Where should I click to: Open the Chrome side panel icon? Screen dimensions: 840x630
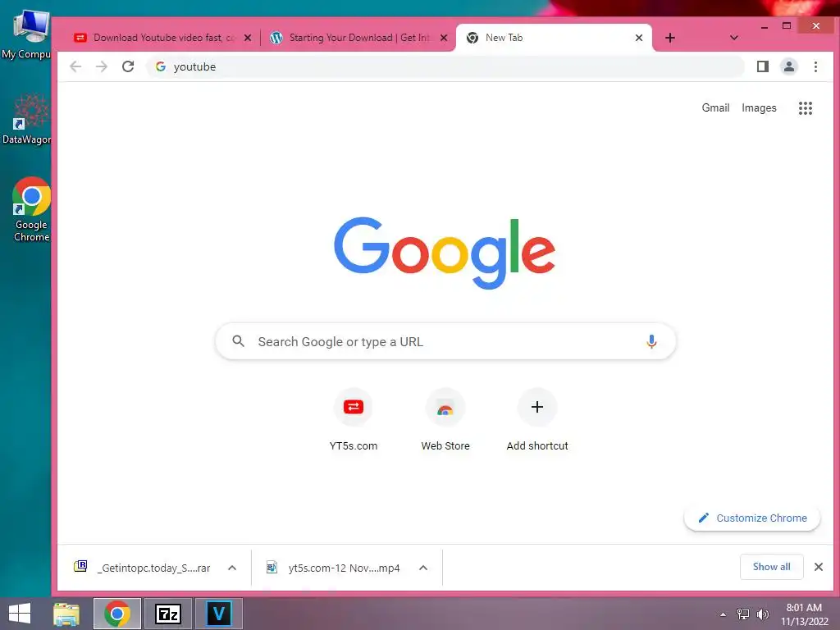pos(762,66)
